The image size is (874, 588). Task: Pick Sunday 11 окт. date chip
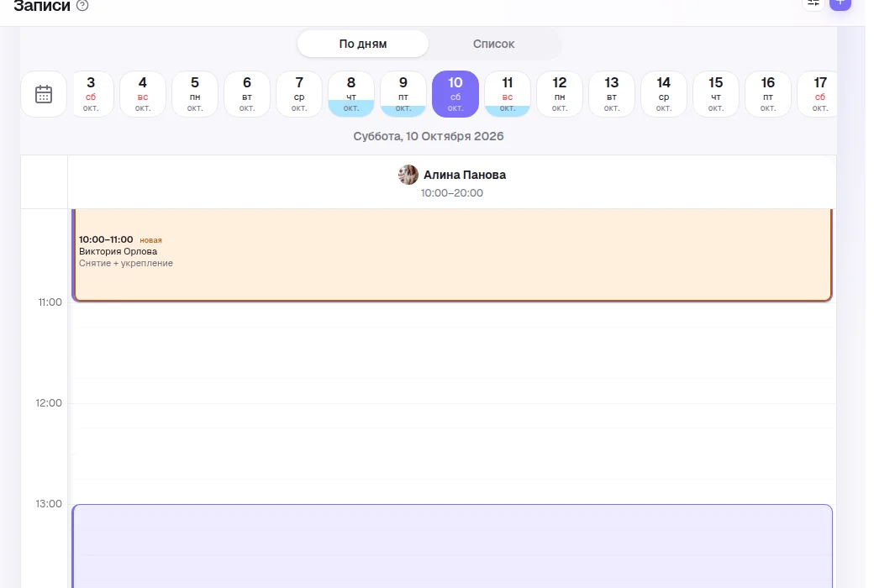pyautogui.click(x=508, y=94)
